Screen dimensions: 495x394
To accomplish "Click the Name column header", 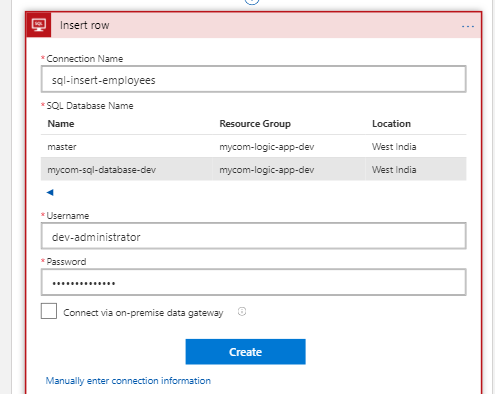I will point(61,124).
